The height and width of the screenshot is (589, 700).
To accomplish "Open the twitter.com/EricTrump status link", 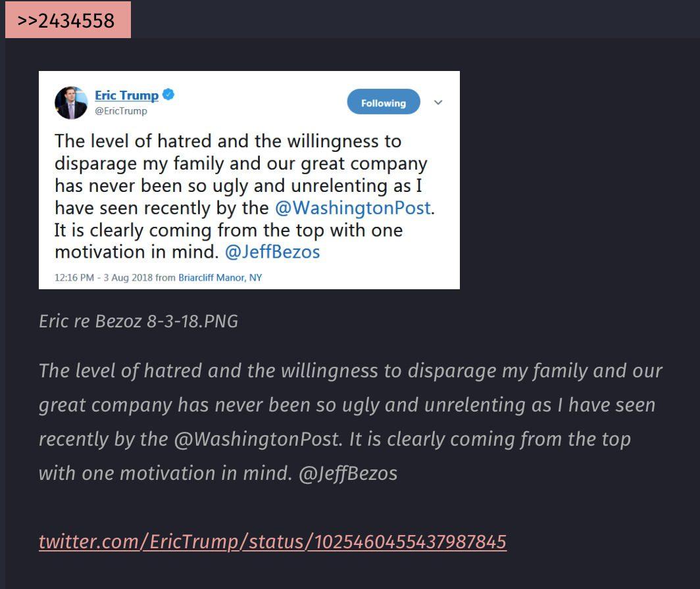I will pos(272,542).
